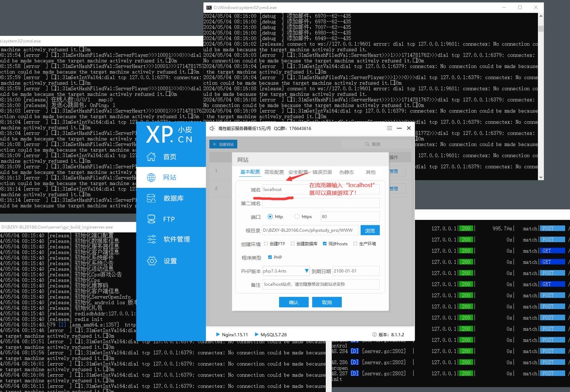Select the https protocol radio button
Screen dimensions: 570x392
(297, 217)
